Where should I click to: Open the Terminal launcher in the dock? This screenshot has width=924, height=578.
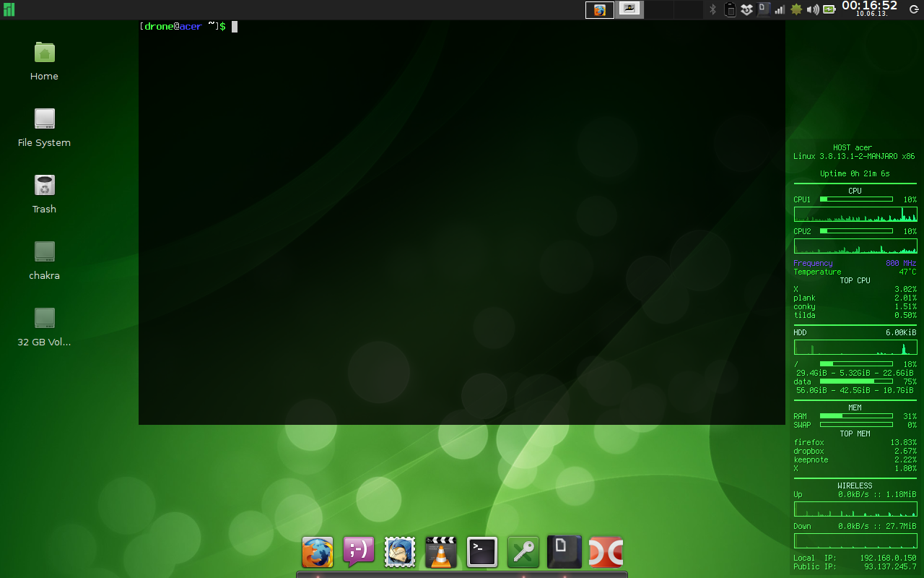click(x=482, y=553)
